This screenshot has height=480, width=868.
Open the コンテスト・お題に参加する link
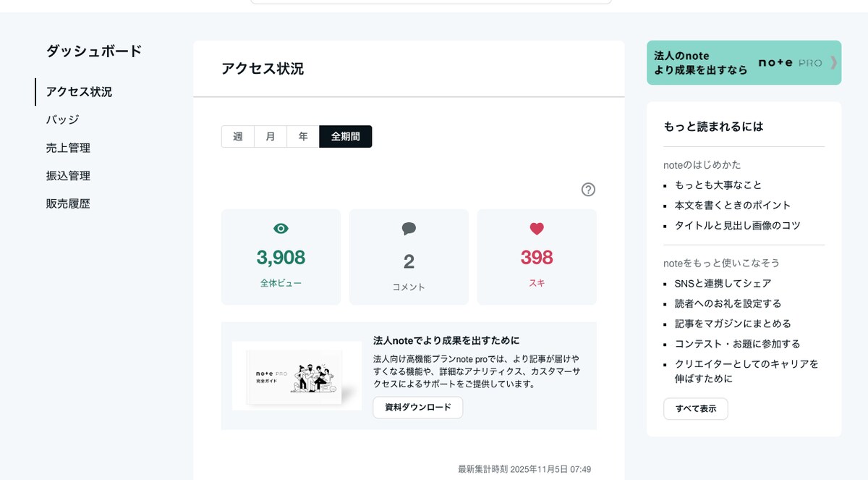tap(738, 344)
